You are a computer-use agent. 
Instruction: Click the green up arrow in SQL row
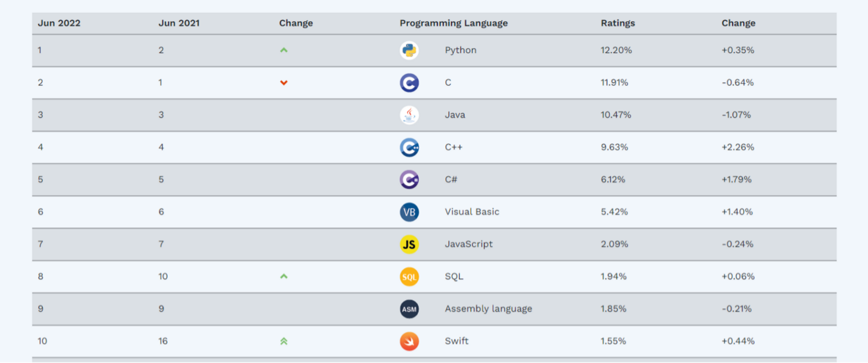[284, 276]
